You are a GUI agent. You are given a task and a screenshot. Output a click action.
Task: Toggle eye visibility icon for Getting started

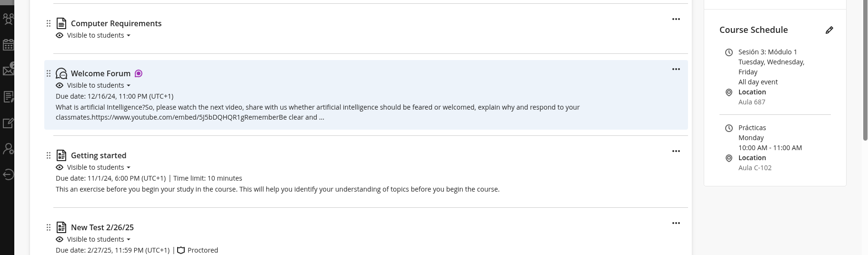60,167
